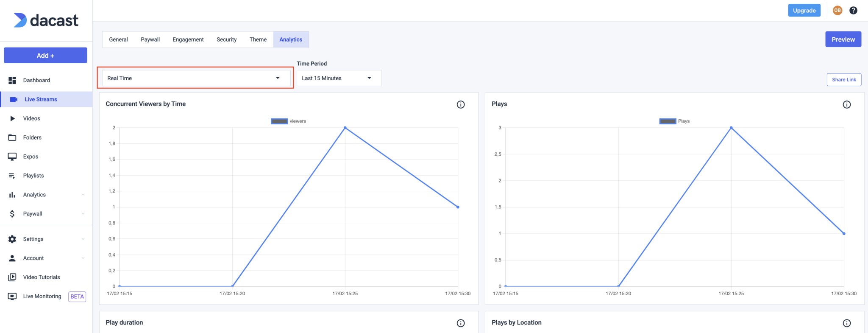Click the Expos monitor icon
Screen dimensions: 868x333
coord(12,157)
